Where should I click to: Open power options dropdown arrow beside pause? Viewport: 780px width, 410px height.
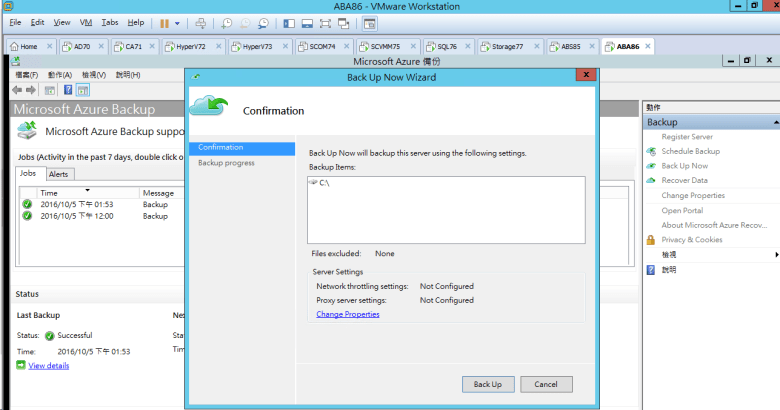[178, 22]
